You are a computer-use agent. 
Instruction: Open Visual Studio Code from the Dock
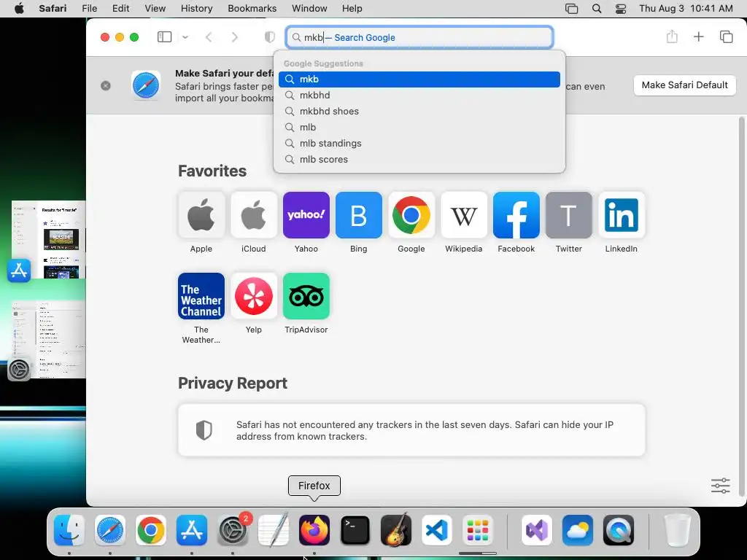point(437,530)
